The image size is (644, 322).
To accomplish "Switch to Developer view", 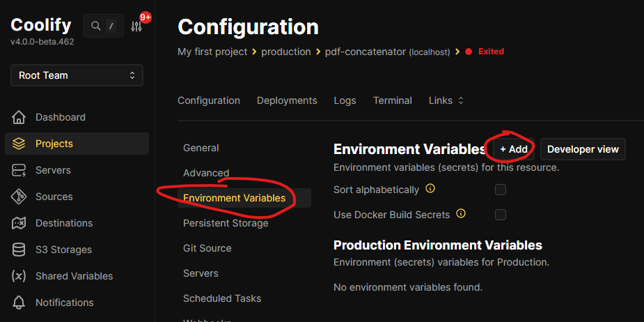I will [x=583, y=149].
